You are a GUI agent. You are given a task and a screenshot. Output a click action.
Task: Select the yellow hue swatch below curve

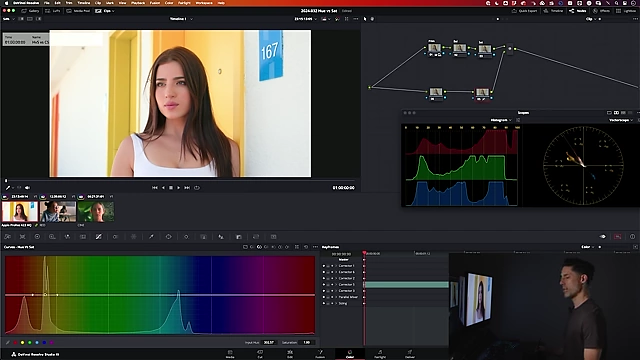click(x=22, y=342)
